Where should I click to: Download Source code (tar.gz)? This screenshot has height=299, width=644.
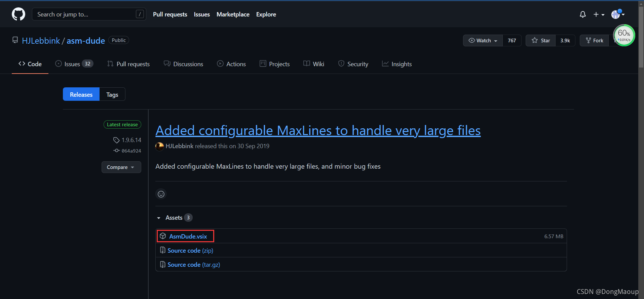pyautogui.click(x=194, y=264)
